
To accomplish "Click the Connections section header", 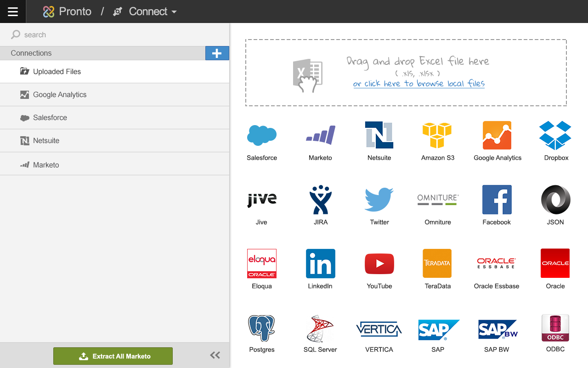I will coord(102,53).
